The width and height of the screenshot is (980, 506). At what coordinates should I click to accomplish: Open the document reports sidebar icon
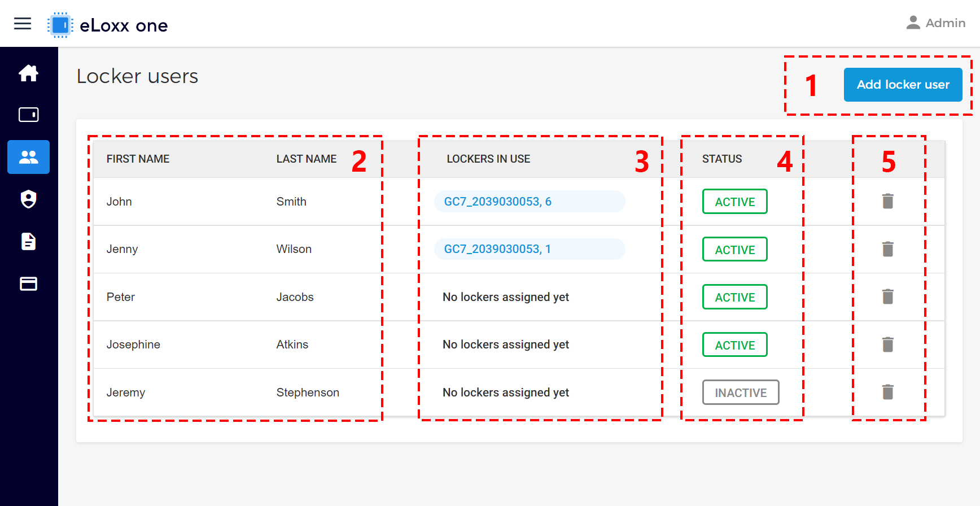click(28, 241)
